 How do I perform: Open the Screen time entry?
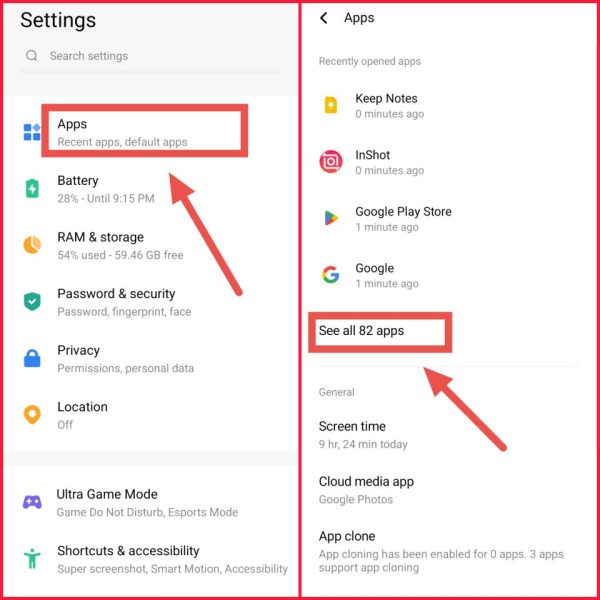point(450,435)
